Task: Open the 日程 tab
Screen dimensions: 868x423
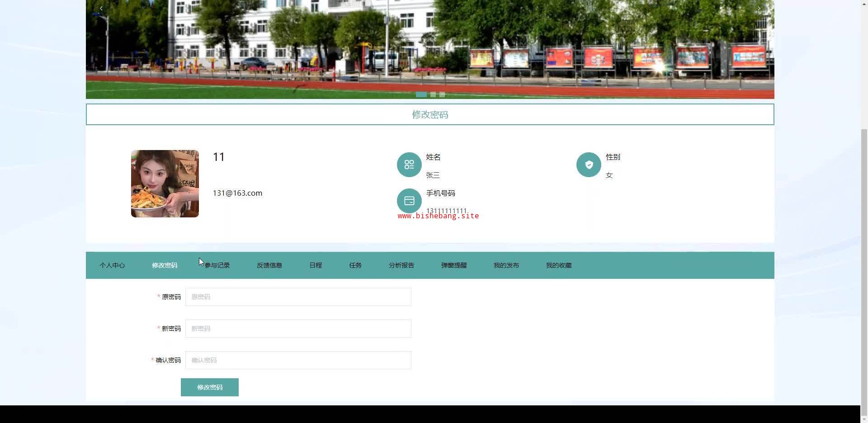Action: 316,265
